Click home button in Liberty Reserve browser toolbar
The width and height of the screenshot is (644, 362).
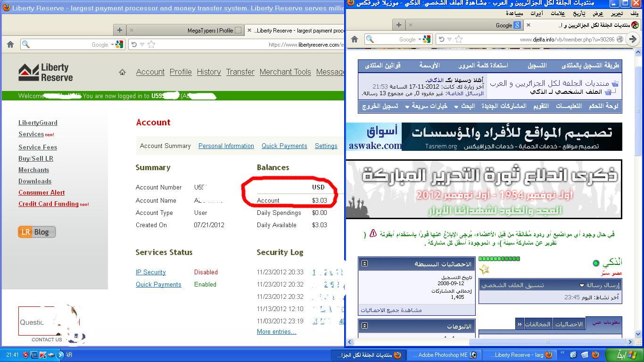pos(10,44)
